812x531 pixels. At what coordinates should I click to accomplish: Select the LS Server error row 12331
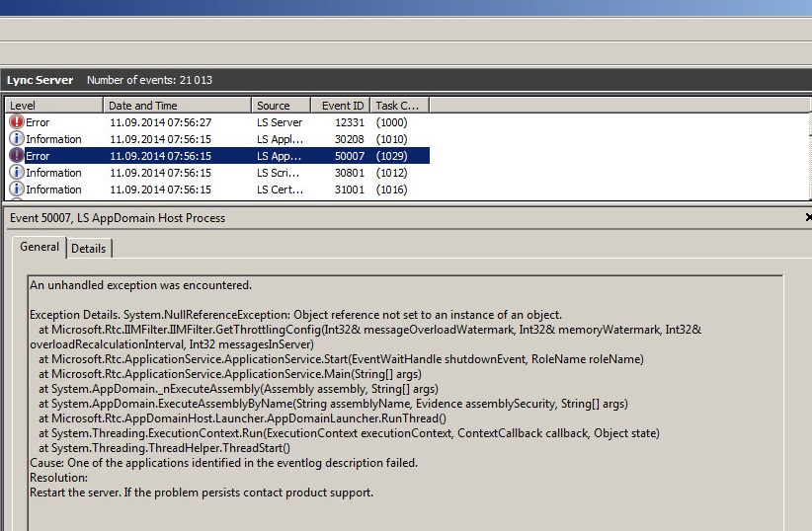pyautogui.click(x=217, y=122)
